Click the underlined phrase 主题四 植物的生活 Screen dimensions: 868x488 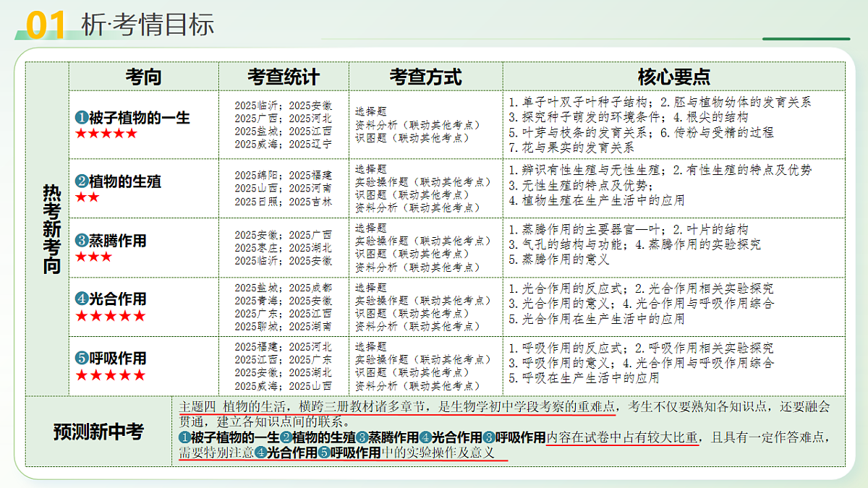coord(234,406)
